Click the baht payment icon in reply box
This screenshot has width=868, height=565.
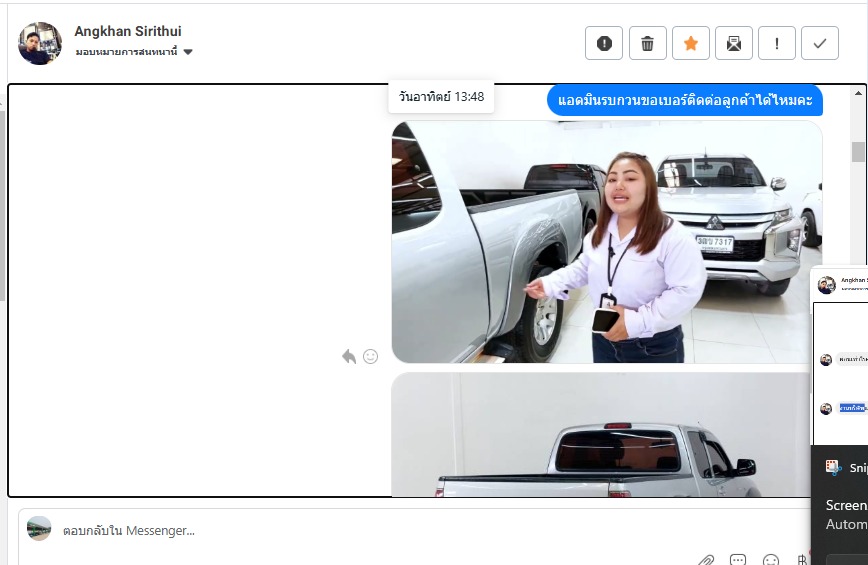point(802,560)
